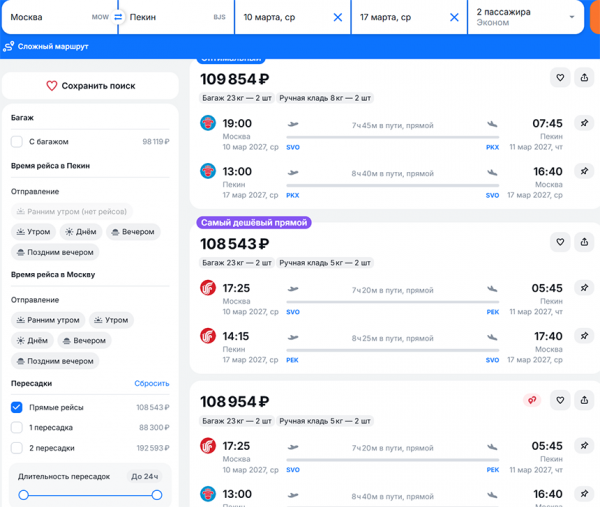Enable the С багажом checkbox
This screenshot has width=600, height=507.
[x=17, y=142]
